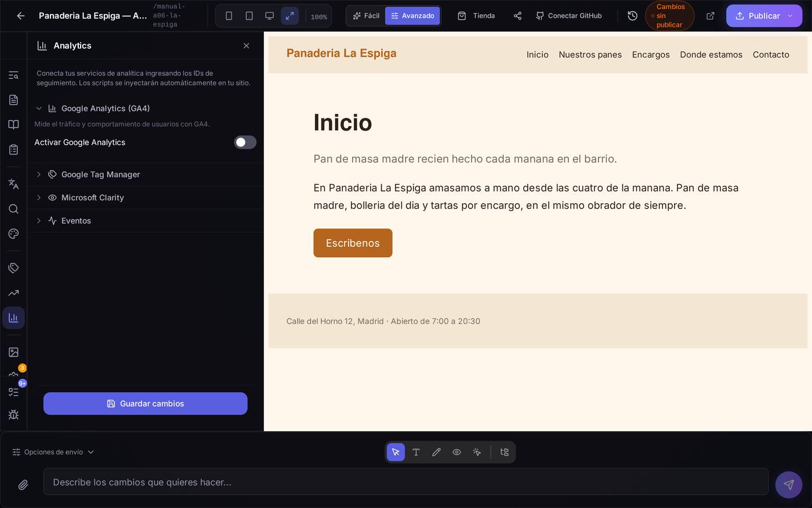This screenshot has height=508, width=812.
Task: Open the Encargos nav link
Action: [x=651, y=55]
